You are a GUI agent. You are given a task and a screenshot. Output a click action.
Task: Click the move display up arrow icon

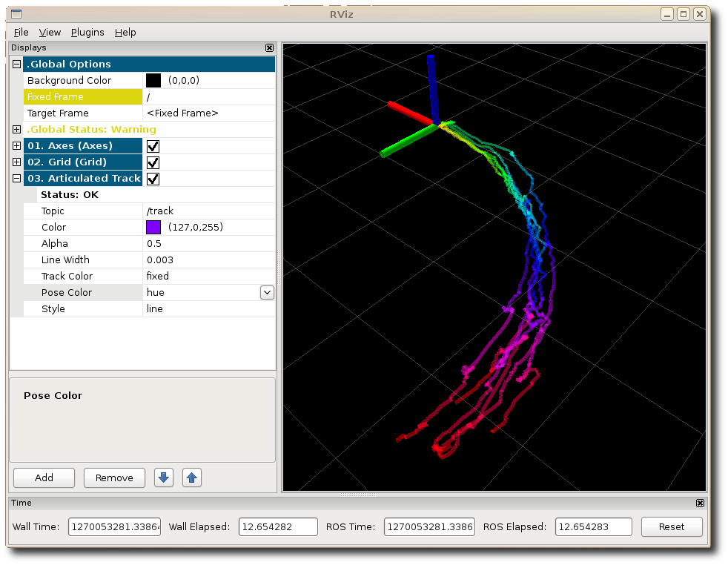click(192, 478)
